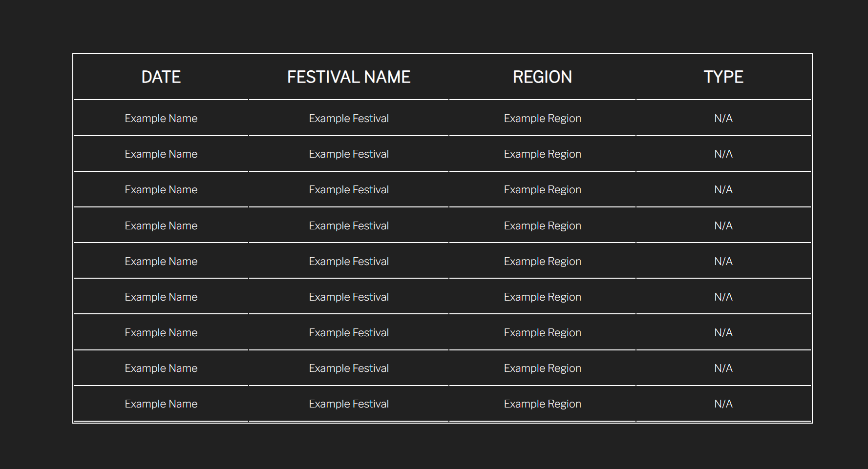The image size is (868, 469).
Task: Select N/A in the third table row
Action: [723, 190]
